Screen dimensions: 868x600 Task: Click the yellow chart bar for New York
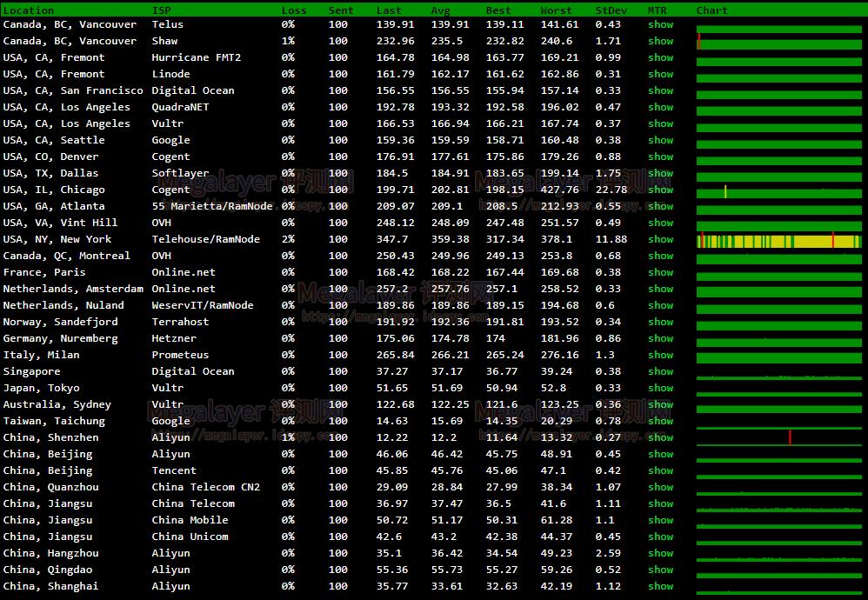779,240
